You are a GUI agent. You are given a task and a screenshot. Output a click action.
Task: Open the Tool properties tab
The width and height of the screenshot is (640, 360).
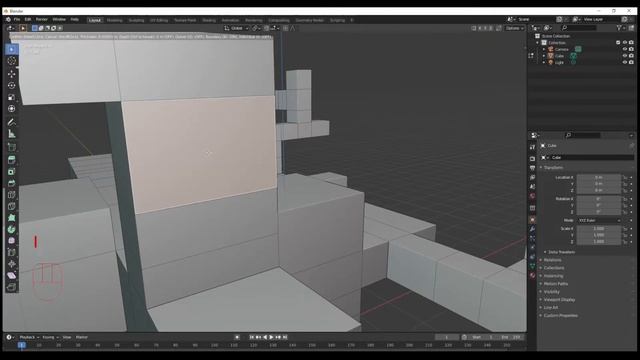532,147
